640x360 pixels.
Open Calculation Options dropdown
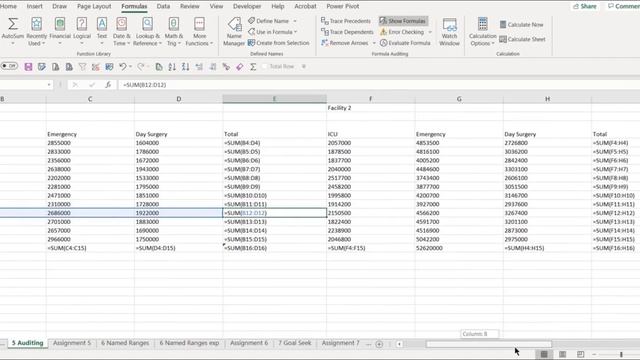click(482, 31)
